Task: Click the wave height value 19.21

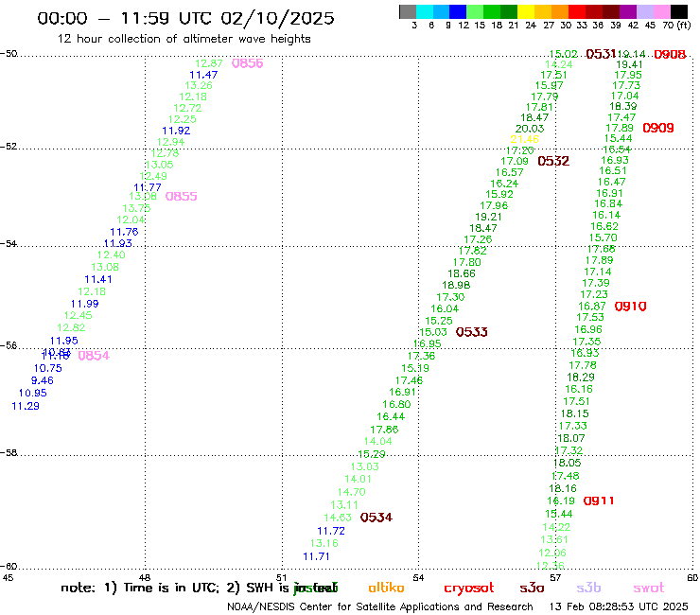Action: (x=488, y=217)
